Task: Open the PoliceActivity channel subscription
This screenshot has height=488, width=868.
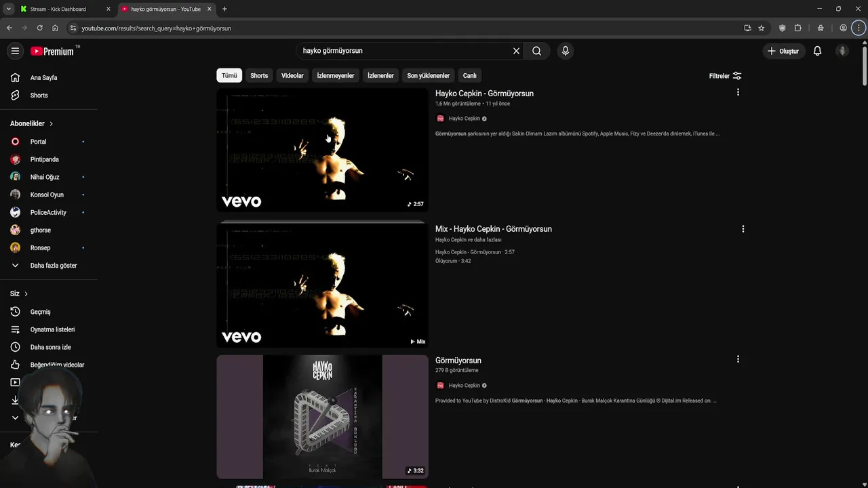Action: coord(49,212)
